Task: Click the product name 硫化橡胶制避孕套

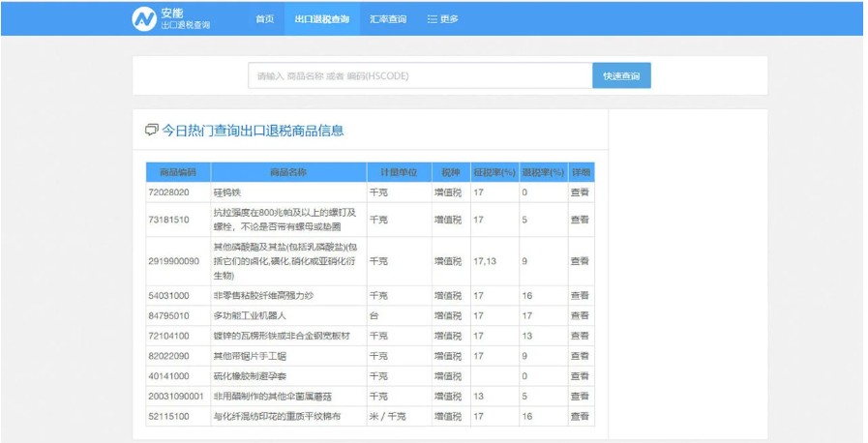Action: coord(250,376)
